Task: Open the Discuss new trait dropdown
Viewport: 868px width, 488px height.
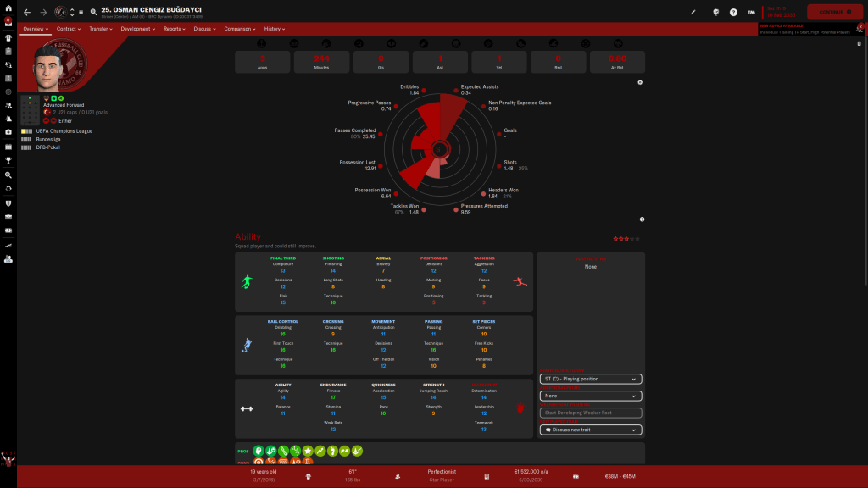Action: click(x=591, y=430)
